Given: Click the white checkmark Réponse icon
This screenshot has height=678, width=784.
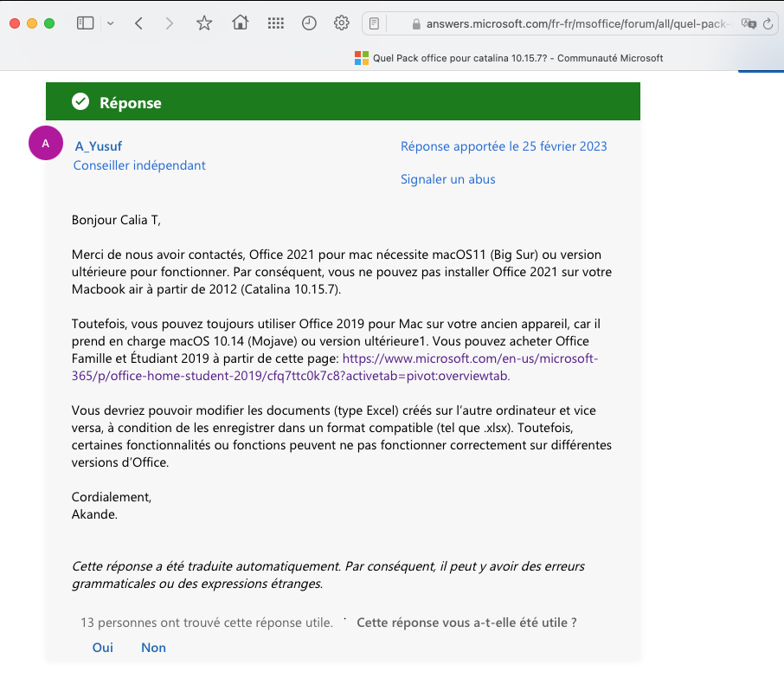Looking at the screenshot, I should (x=80, y=101).
